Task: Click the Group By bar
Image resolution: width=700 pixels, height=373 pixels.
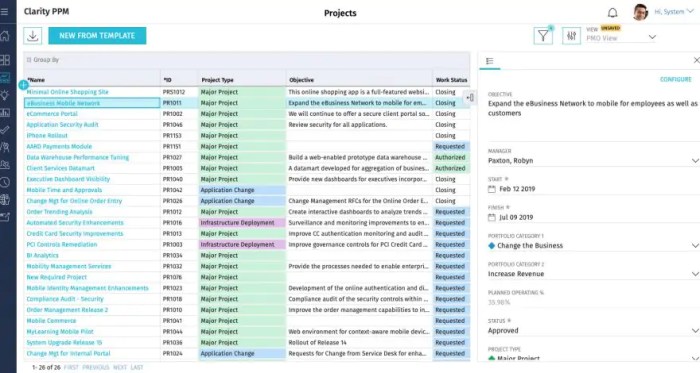Action: (x=246, y=60)
